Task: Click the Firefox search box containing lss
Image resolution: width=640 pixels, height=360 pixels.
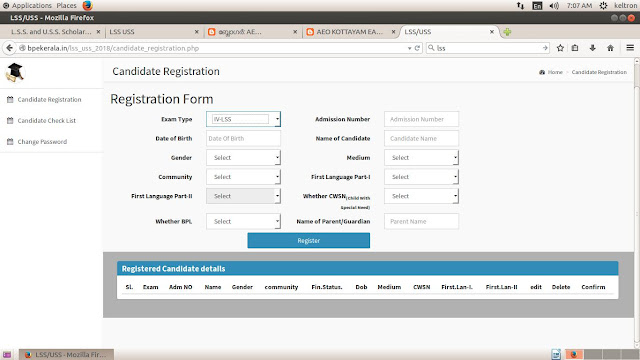Action: 488,48
